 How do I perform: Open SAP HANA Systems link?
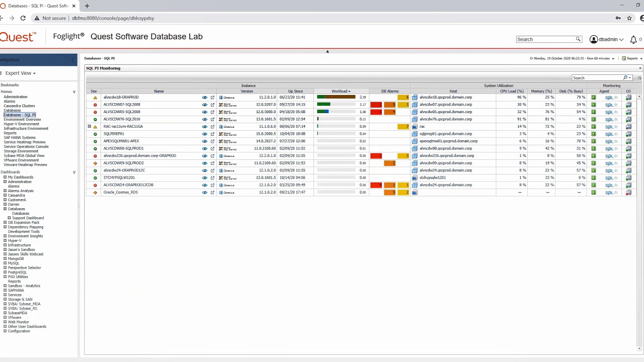20,138
